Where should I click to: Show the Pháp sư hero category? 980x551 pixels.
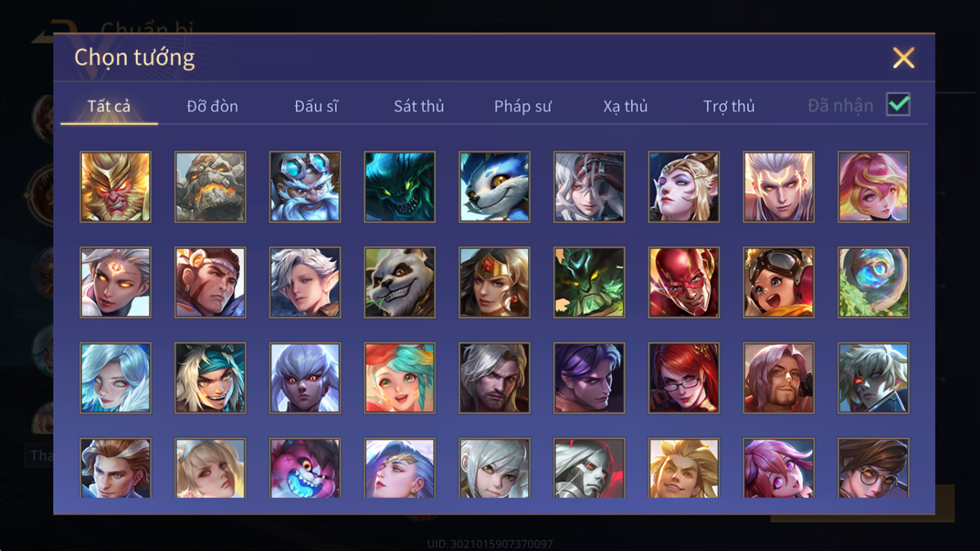(523, 106)
